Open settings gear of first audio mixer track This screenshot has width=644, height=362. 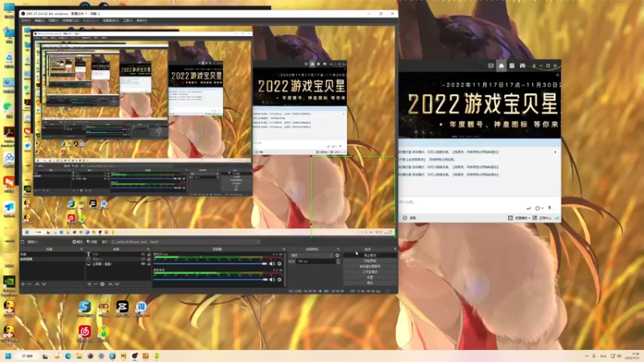coord(279,264)
